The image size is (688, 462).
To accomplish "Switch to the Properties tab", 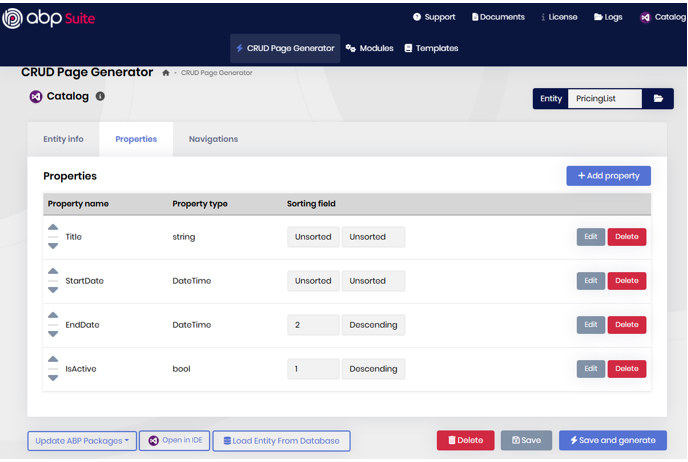I will coord(136,139).
